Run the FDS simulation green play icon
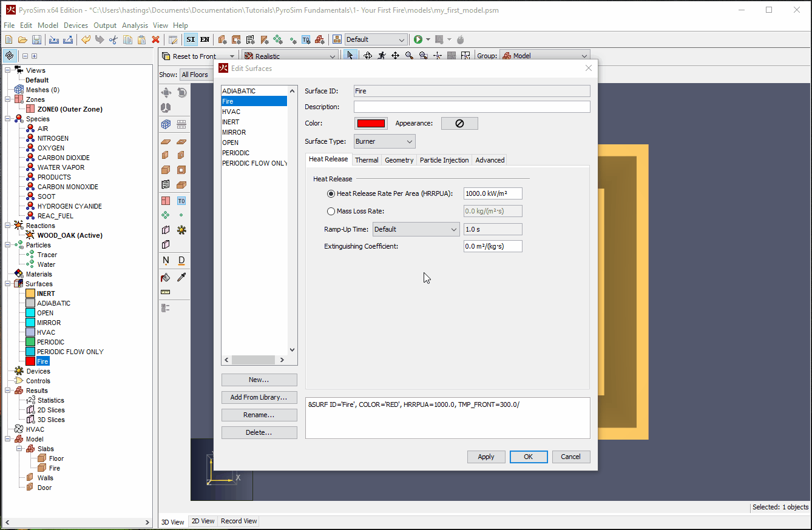This screenshot has width=812, height=530. pyautogui.click(x=418, y=39)
